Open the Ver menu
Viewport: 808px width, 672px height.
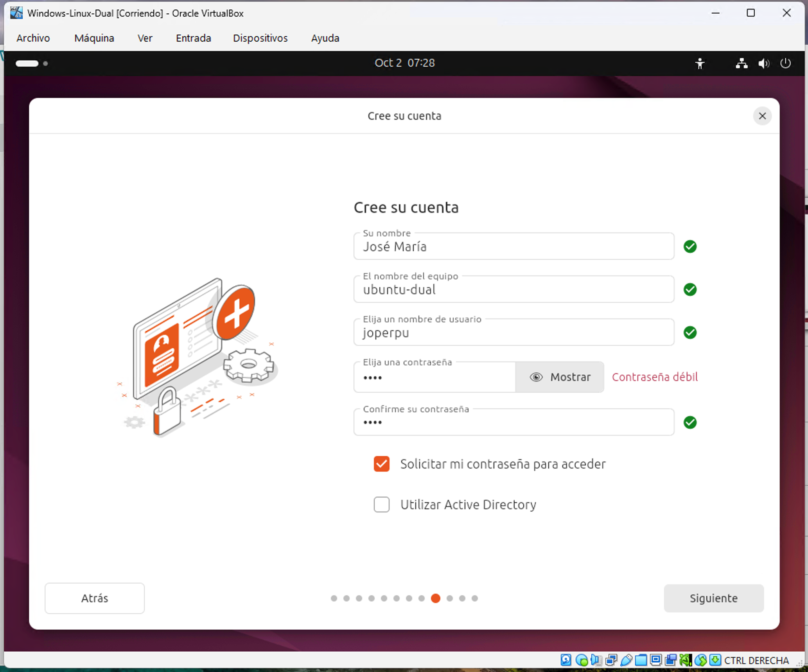pos(145,38)
